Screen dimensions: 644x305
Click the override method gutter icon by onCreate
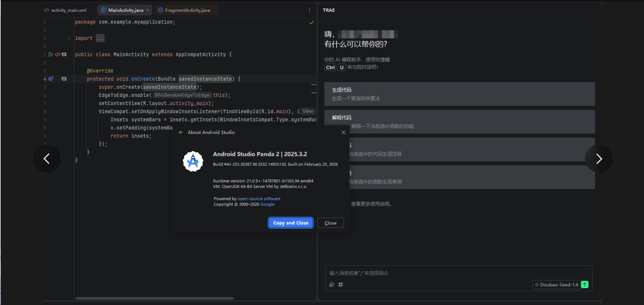tap(51, 79)
